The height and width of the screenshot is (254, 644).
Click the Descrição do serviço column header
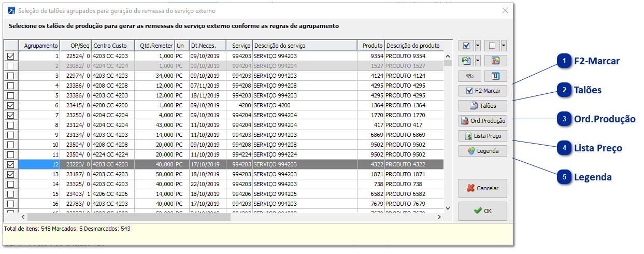tap(305, 46)
